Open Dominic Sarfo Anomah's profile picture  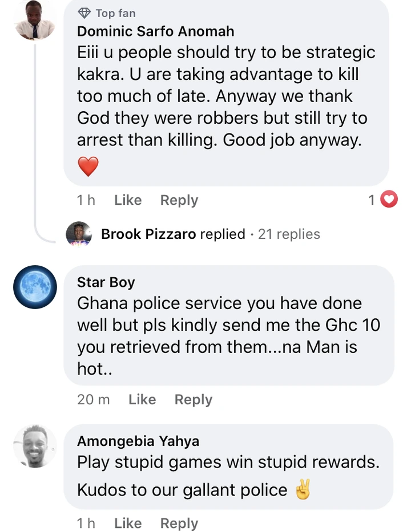[35, 20]
